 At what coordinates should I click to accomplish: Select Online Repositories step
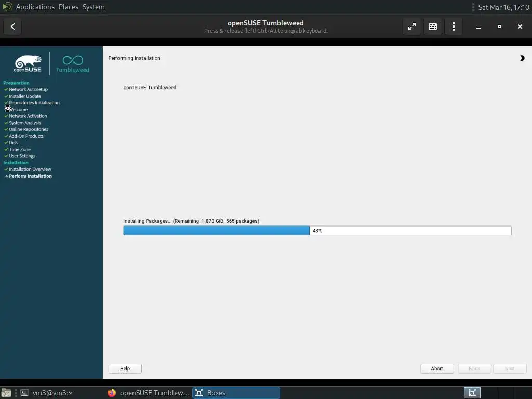click(x=29, y=129)
